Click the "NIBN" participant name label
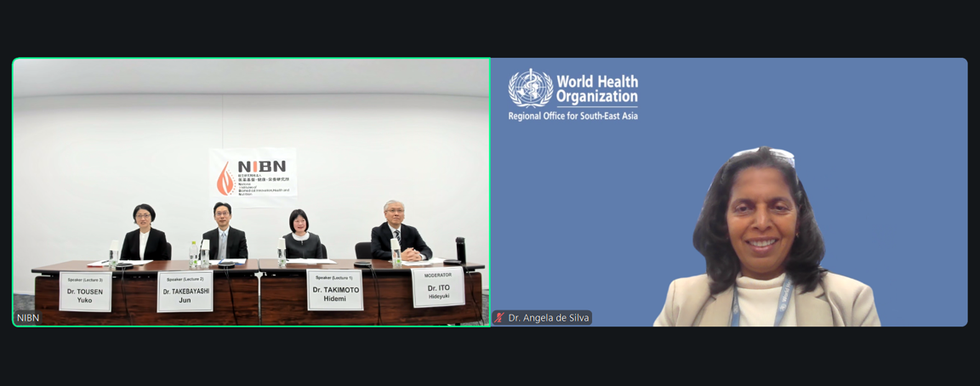The width and height of the screenshot is (980, 386). click(28, 318)
